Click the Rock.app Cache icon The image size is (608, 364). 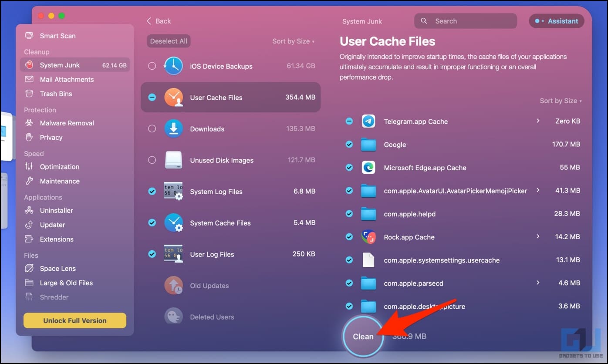coord(368,237)
